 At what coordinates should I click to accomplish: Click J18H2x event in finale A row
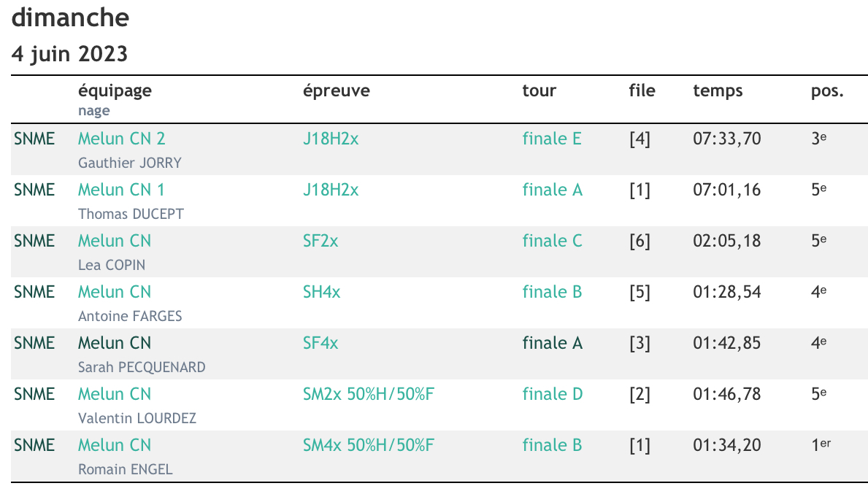331,190
